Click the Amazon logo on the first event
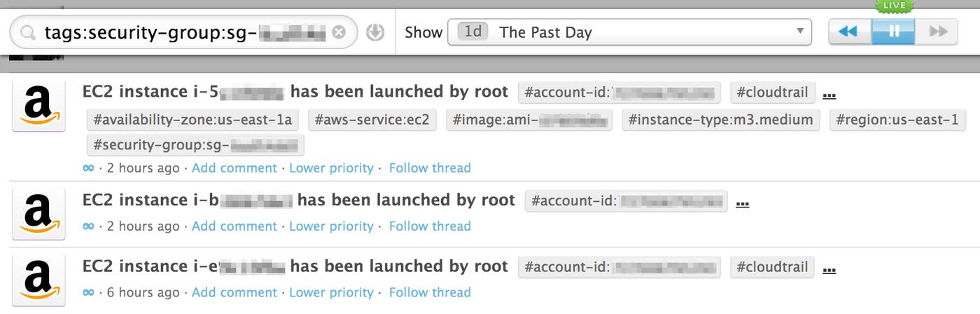The width and height of the screenshot is (980, 314). click(39, 105)
